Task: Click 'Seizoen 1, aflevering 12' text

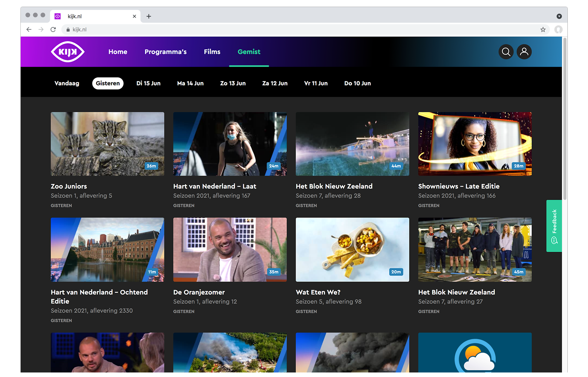Action: 205,302
